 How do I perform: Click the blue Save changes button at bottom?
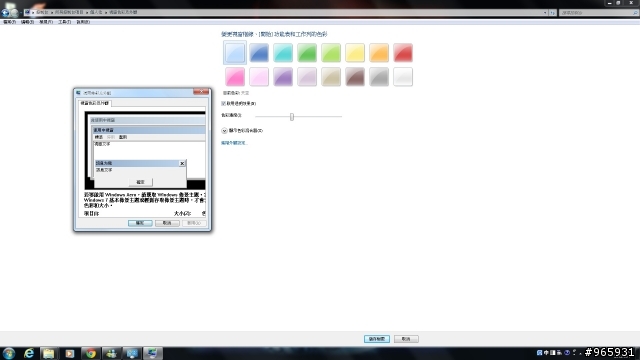tap(377, 339)
